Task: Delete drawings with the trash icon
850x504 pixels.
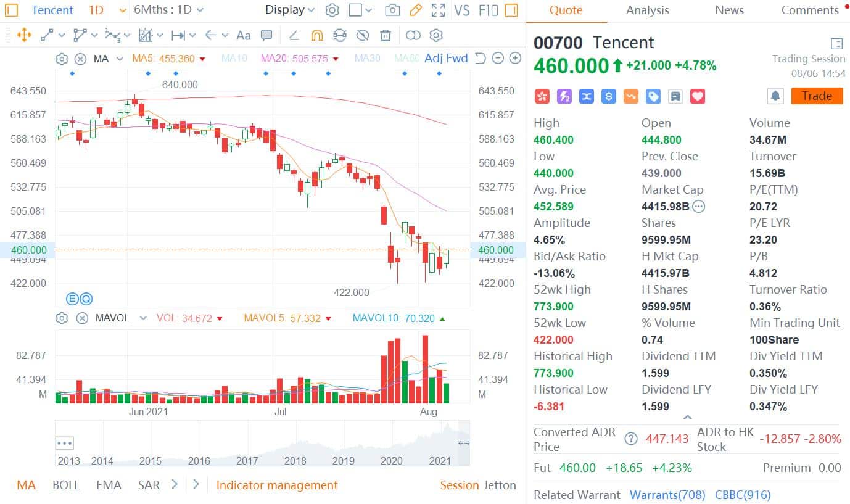Action: pos(386,35)
